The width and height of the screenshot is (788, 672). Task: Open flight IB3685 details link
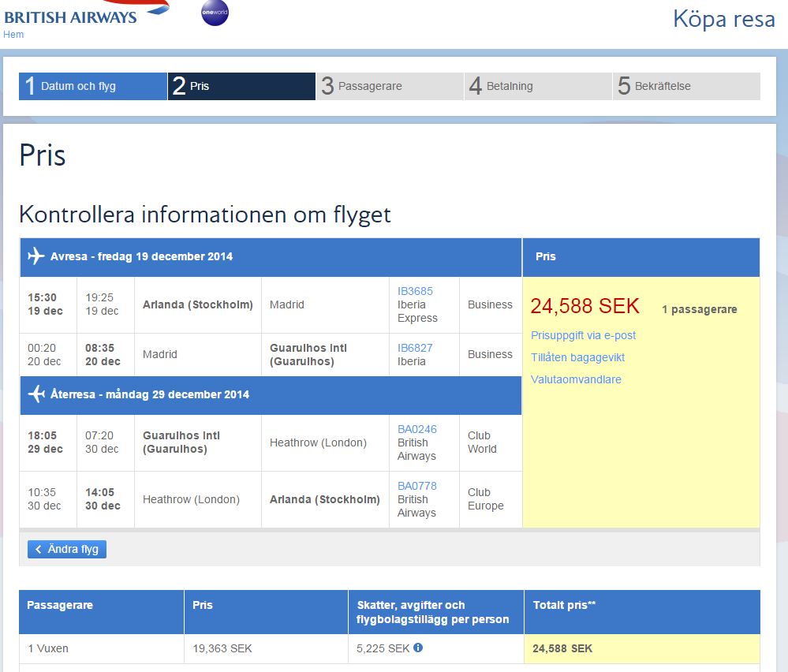pyautogui.click(x=415, y=291)
